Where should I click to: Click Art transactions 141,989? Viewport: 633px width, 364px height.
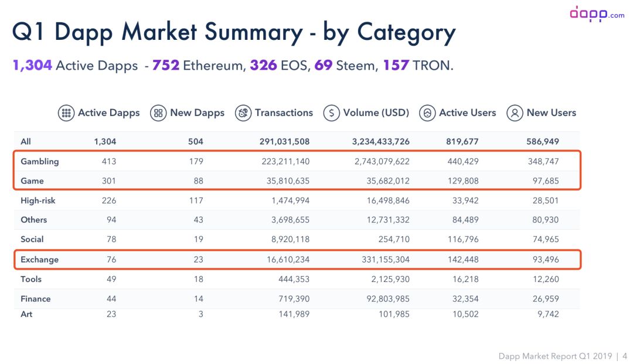[294, 314]
